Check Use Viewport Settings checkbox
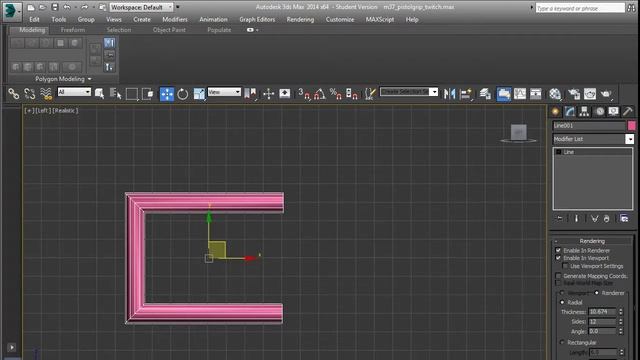 [x=565, y=266]
